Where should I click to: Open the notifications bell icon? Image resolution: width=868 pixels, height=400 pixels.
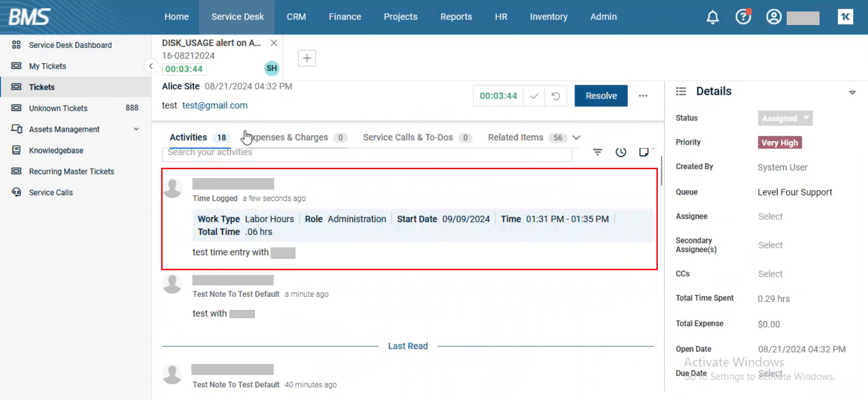[712, 17]
